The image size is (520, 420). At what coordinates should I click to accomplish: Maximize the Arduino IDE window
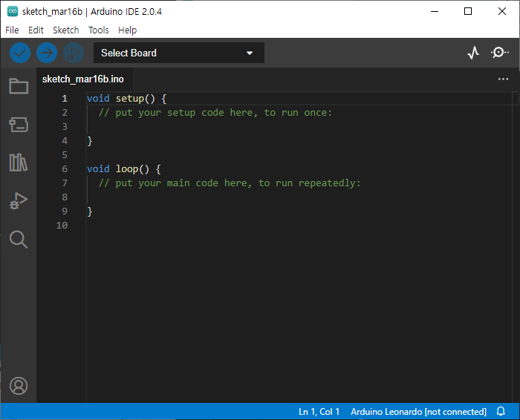[x=468, y=11]
